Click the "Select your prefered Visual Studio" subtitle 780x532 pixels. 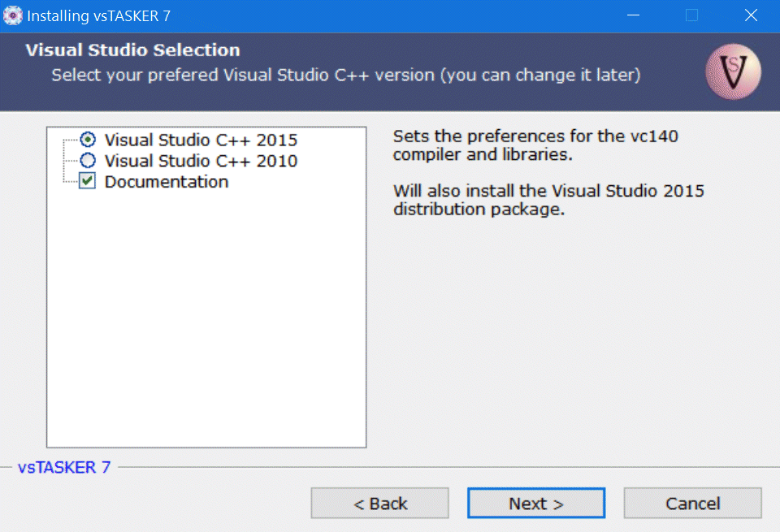(345, 76)
